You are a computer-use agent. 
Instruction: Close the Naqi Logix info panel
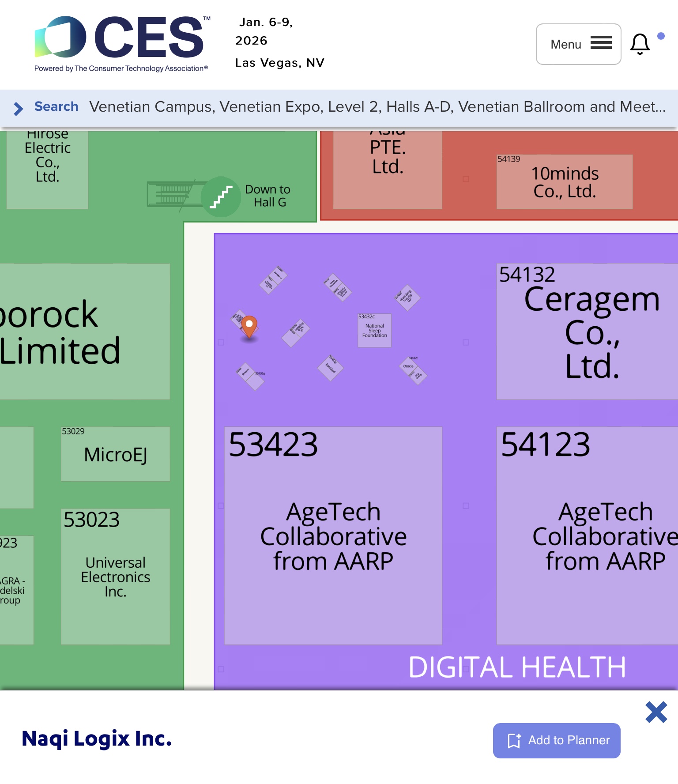coord(656,712)
